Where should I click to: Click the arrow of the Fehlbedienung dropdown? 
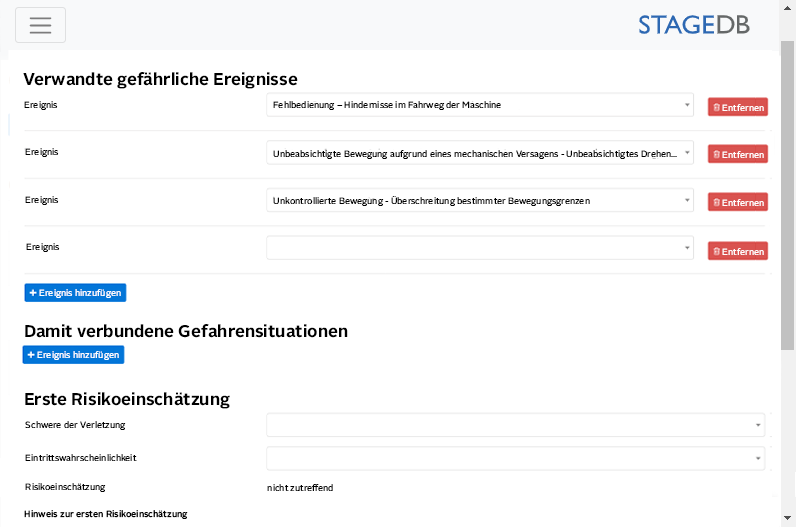coord(687,105)
